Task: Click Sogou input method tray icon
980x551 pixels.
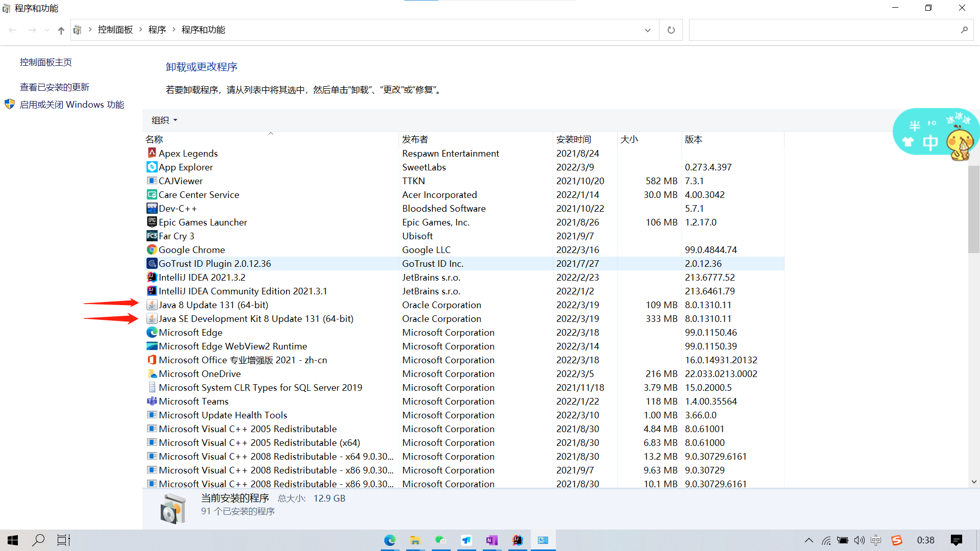Action: [x=897, y=540]
